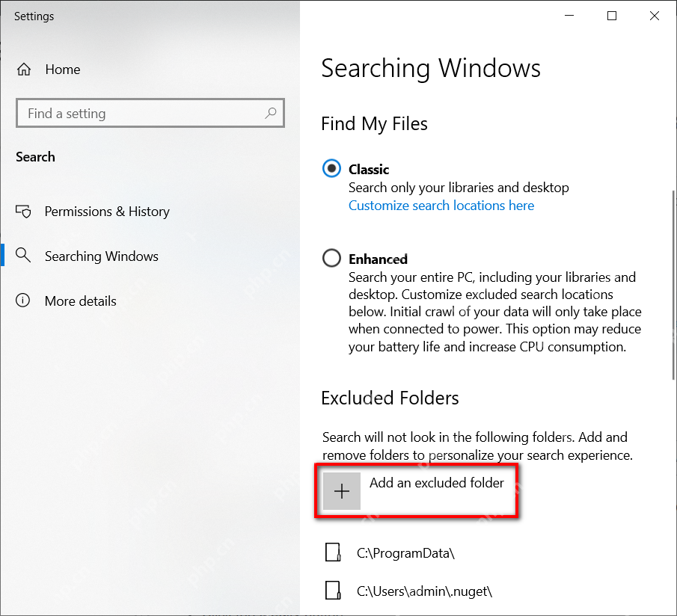The width and height of the screenshot is (677, 616).
Task: Click the Classic option label
Action: (x=369, y=170)
